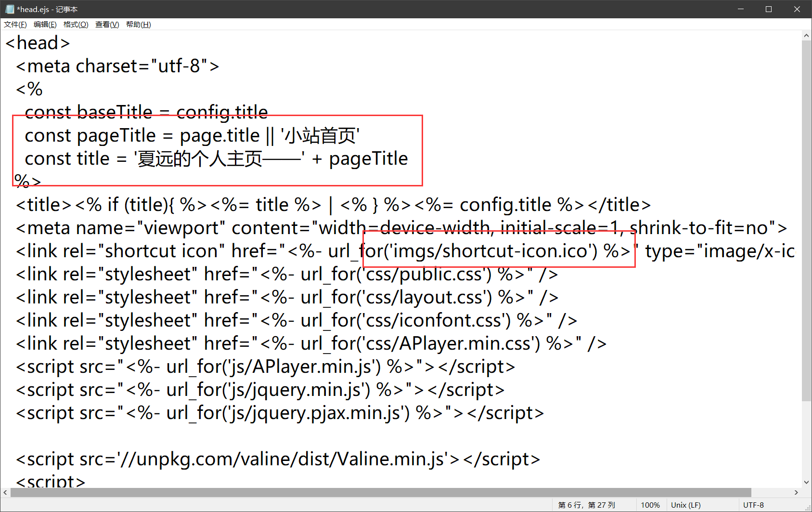
Task: Maximize the Notepad window
Action: click(x=769, y=9)
